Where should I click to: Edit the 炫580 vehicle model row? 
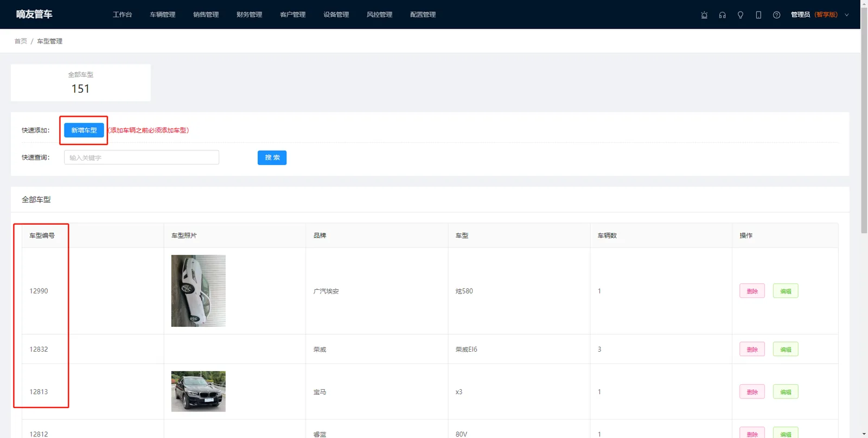(786, 291)
